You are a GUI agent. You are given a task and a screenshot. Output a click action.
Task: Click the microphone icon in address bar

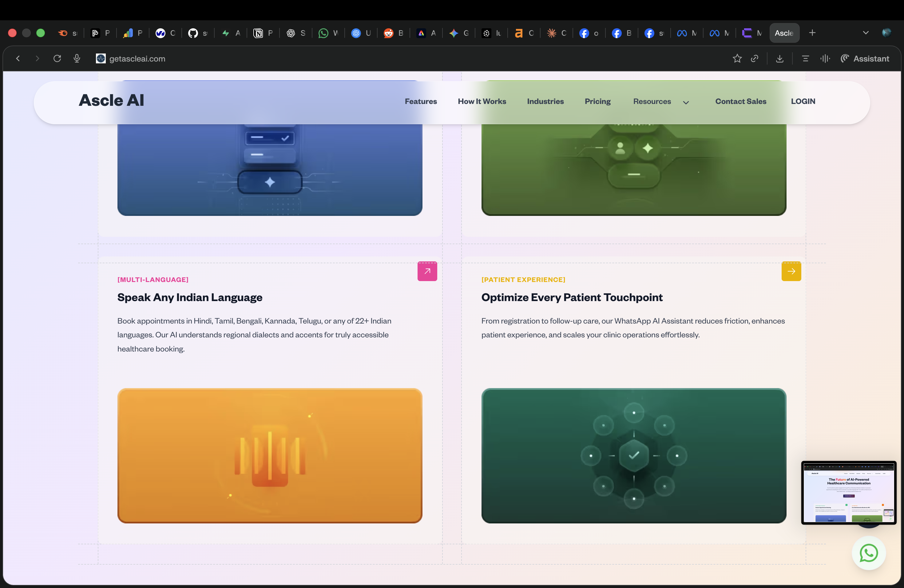click(77, 58)
